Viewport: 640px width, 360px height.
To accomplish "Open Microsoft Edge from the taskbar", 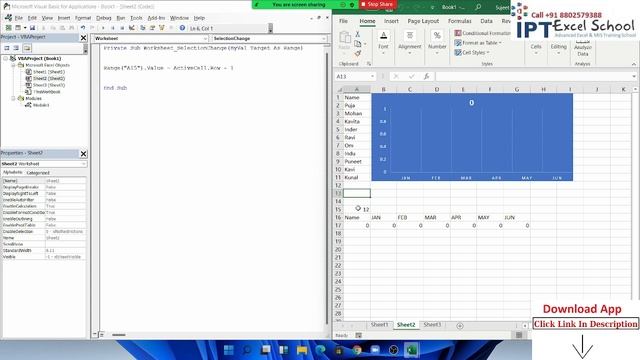I will (x=320, y=350).
